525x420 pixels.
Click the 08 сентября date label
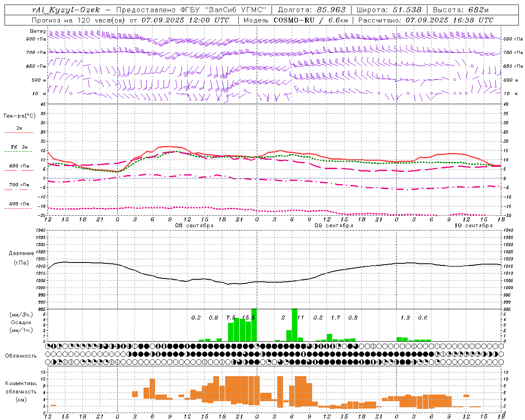click(x=194, y=226)
